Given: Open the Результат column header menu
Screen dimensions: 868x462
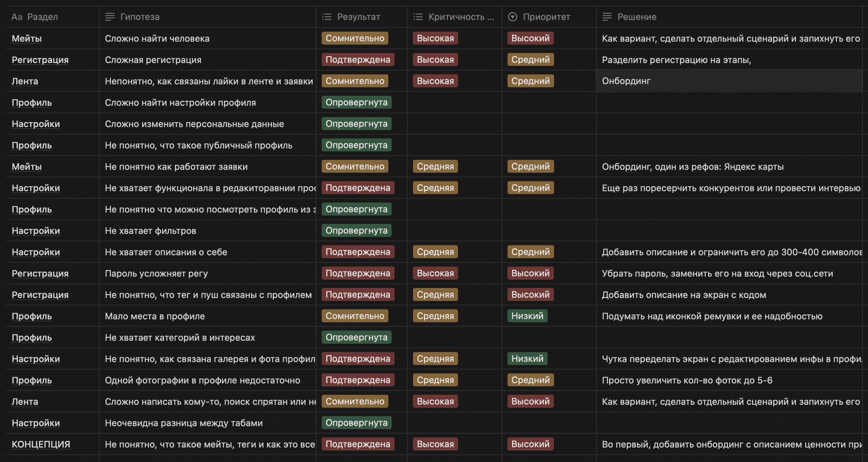Looking at the screenshot, I should 358,17.
